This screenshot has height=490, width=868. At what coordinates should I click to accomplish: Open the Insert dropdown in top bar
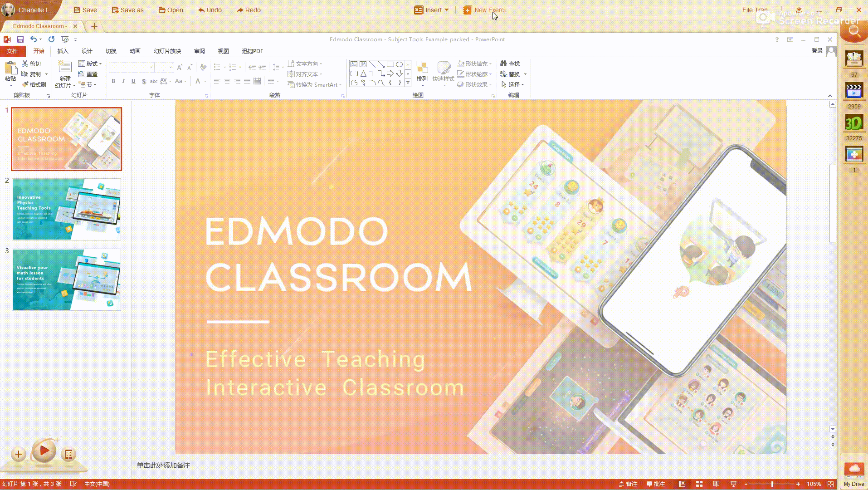(x=431, y=10)
